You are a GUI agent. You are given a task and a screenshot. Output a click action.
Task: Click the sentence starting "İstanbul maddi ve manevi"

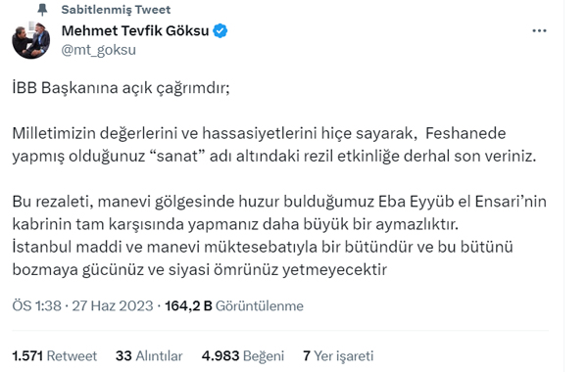tap(263, 258)
